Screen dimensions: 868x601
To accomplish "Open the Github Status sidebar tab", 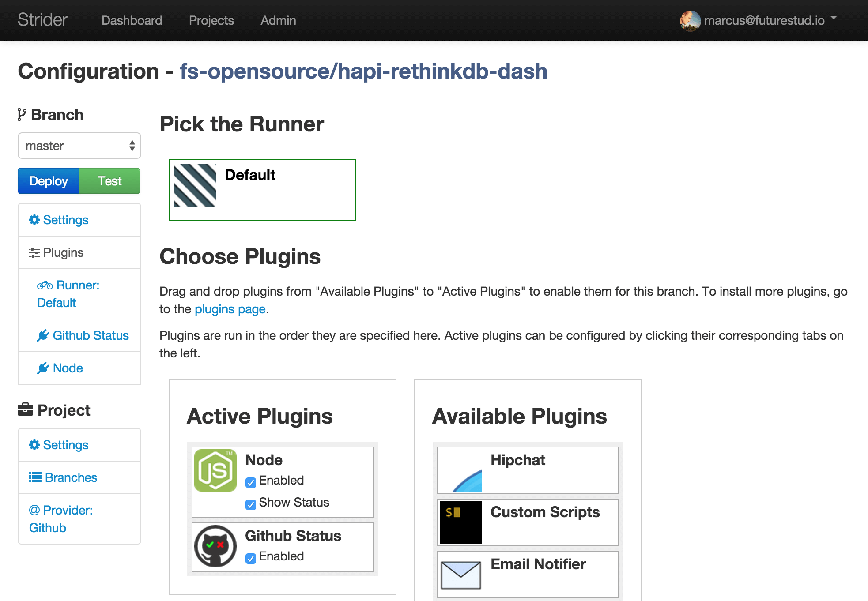I will click(x=79, y=335).
